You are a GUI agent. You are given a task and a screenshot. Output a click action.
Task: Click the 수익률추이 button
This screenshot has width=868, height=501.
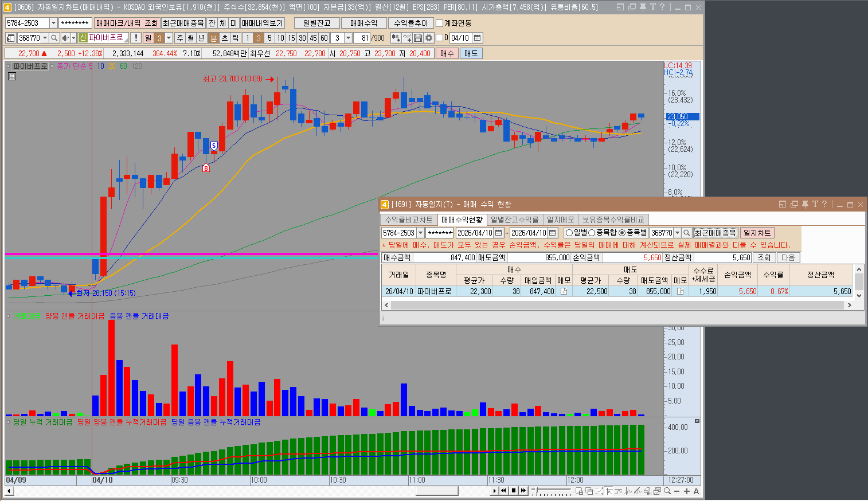coord(411,23)
